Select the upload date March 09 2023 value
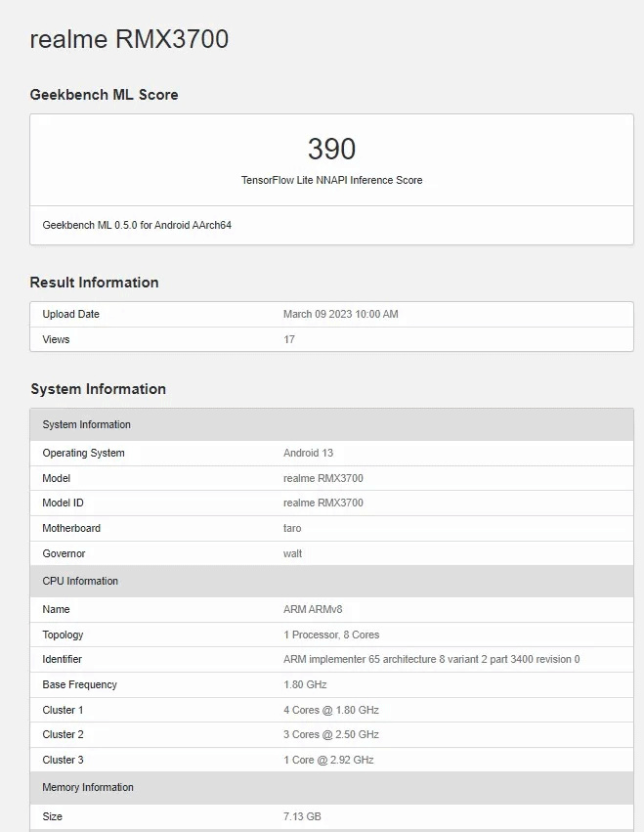644x832 pixels. (x=340, y=314)
